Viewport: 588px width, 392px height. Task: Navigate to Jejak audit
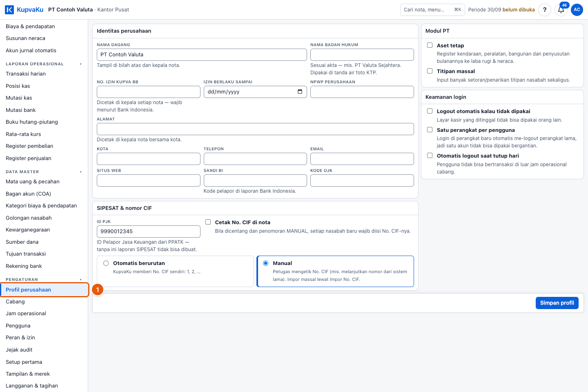pyautogui.click(x=44, y=350)
